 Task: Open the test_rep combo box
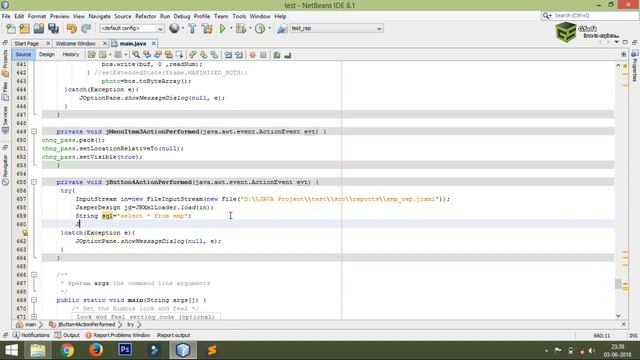pos(337,29)
